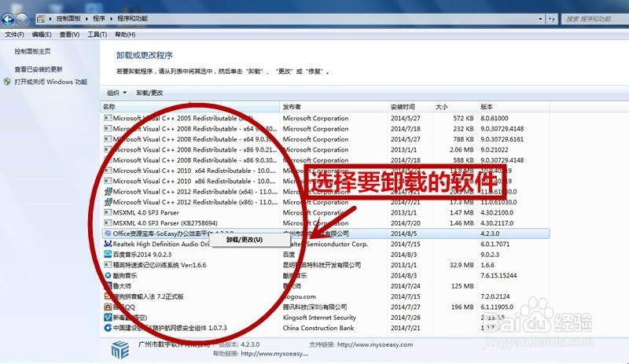The image size is (629, 364).
Task: Click the 程序和功能 breadcrumb
Action: pos(132,18)
